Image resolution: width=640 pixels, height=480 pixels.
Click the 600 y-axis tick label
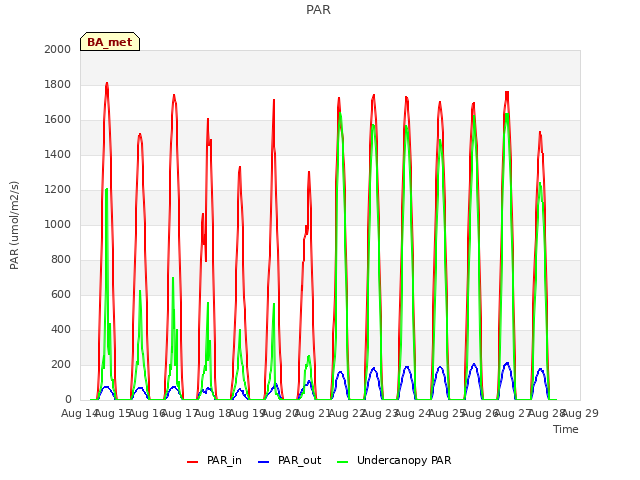tap(61, 294)
